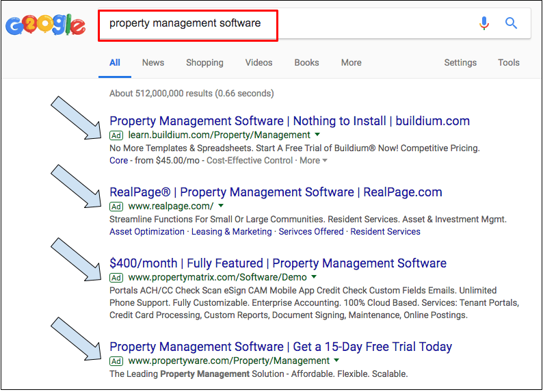Click the Streamline Functions For Small description
543x392 pixels.
click(x=308, y=219)
